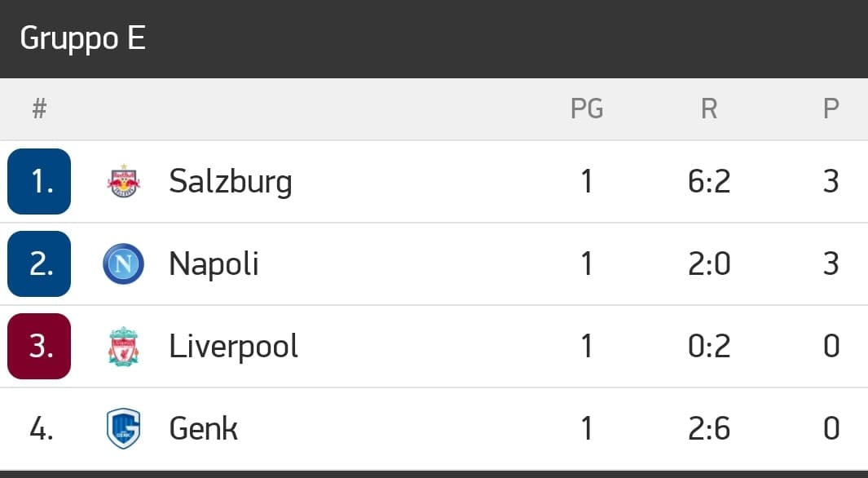Click the R goals column header
The image size is (868, 478).
coord(708,108)
